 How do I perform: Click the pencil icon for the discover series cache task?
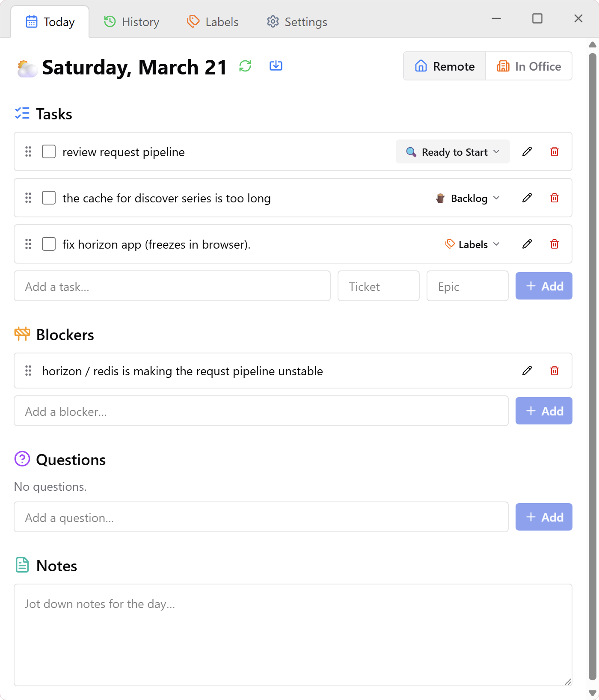[x=527, y=198]
